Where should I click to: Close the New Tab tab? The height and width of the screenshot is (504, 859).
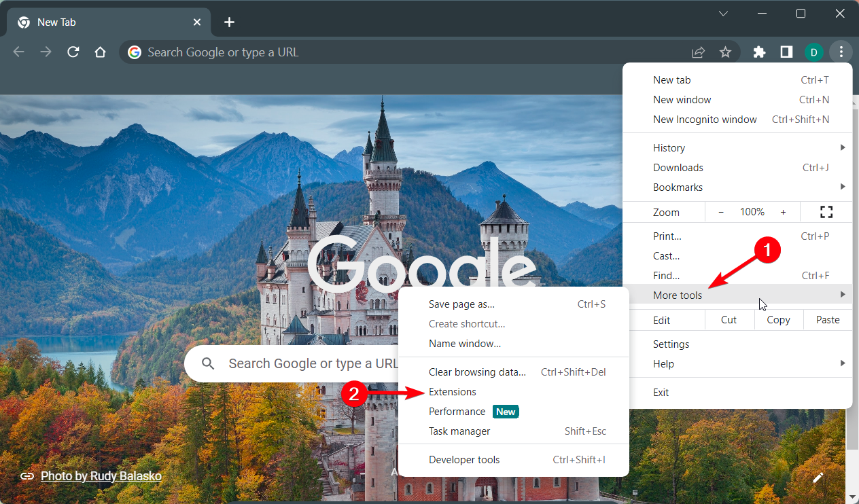point(197,22)
